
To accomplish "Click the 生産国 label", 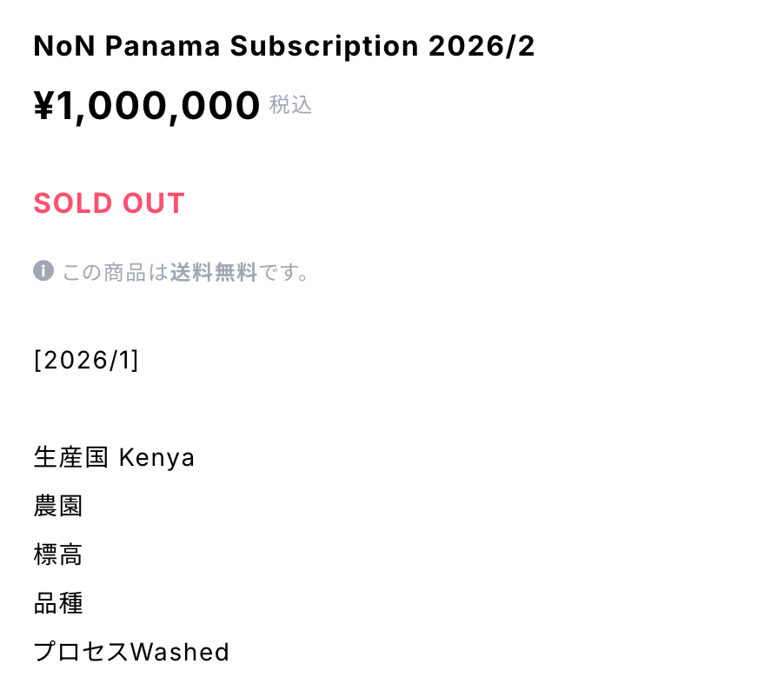I will 70,457.
